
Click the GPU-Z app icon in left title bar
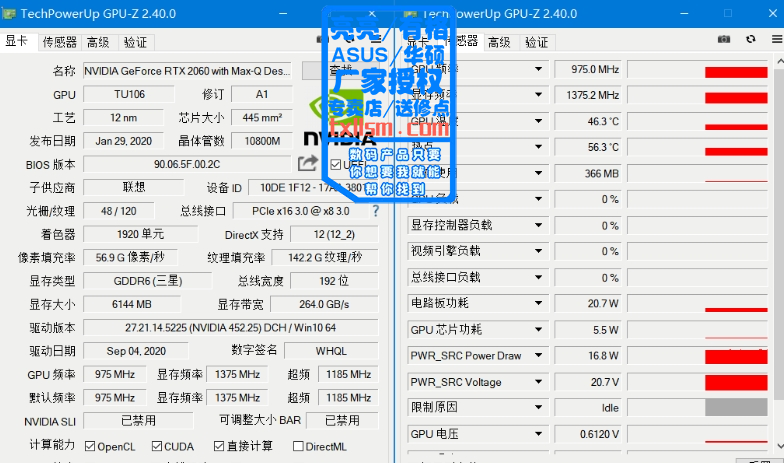[8, 14]
